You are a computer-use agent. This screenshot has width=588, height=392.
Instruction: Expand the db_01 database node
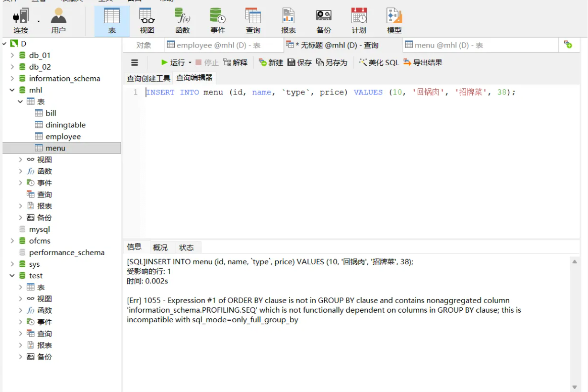pyautogui.click(x=13, y=55)
